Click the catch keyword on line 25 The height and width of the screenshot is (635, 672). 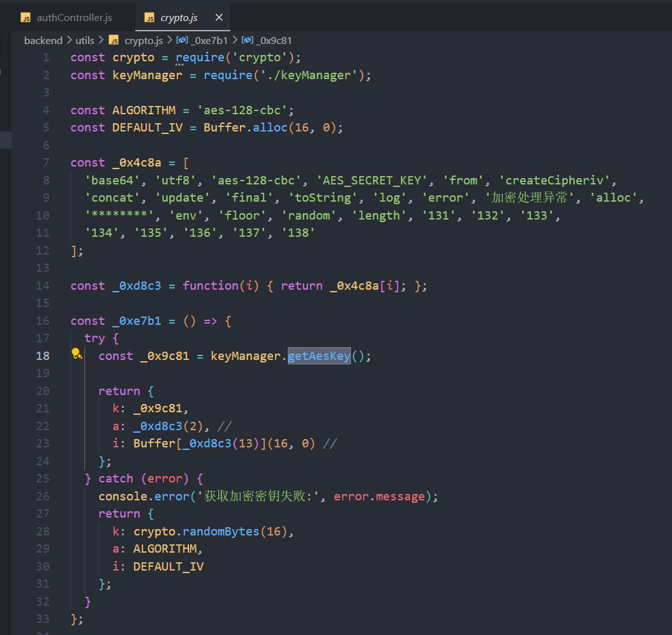(116, 479)
